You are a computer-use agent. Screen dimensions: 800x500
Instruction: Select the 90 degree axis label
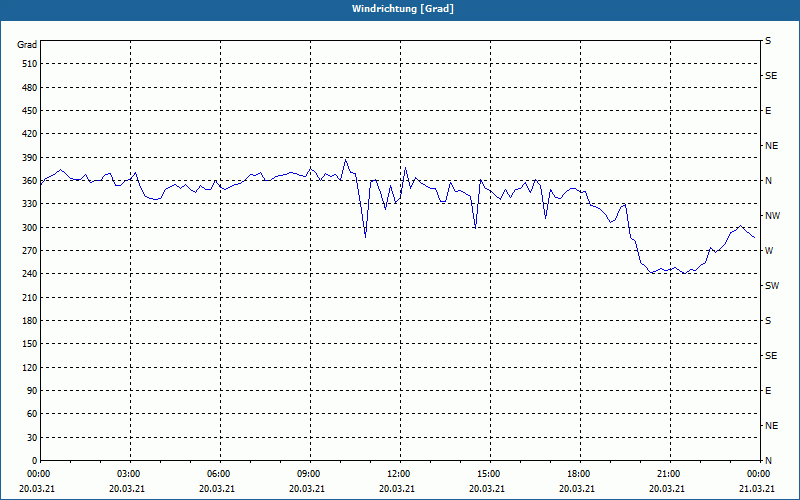coord(30,391)
